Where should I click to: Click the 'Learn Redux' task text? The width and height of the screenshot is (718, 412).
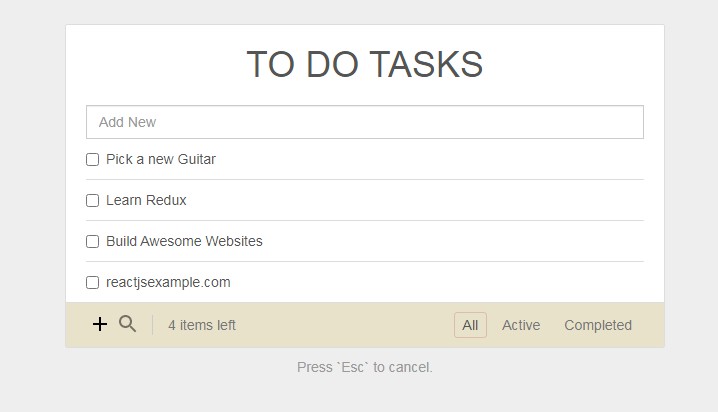pos(146,200)
